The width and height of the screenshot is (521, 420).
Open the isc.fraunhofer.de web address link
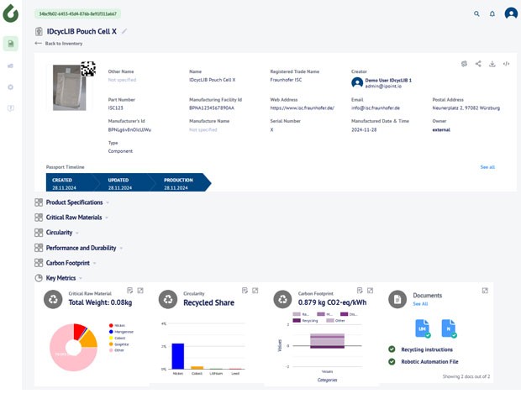point(302,108)
